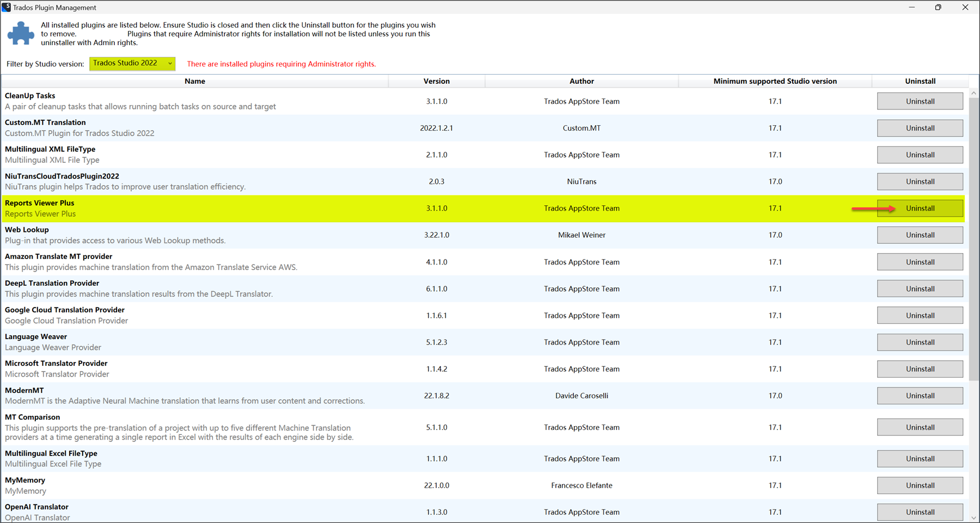Click Minimum supported Studio version header
Image resolution: width=980 pixels, height=523 pixels.
point(775,81)
